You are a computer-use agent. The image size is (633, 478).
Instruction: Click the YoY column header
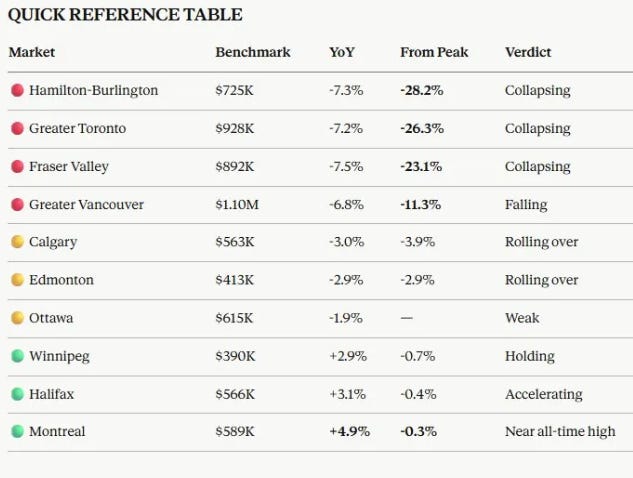click(x=342, y=52)
